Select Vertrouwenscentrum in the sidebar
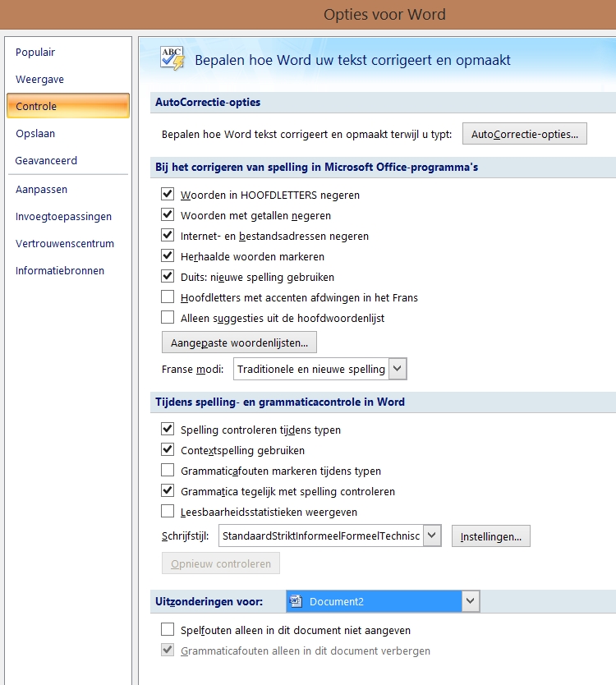Screen dimensions: 616x685 [x=65, y=244]
